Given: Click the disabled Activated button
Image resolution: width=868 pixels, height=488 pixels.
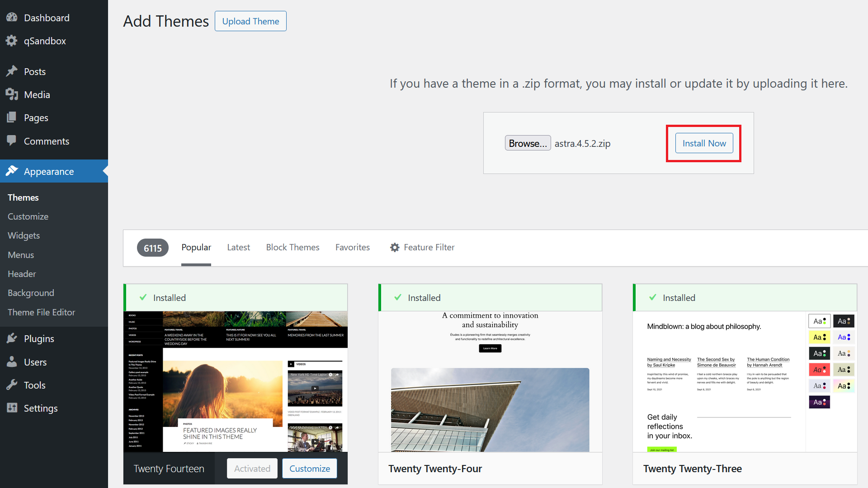Looking at the screenshot, I should pyautogui.click(x=252, y=469).
